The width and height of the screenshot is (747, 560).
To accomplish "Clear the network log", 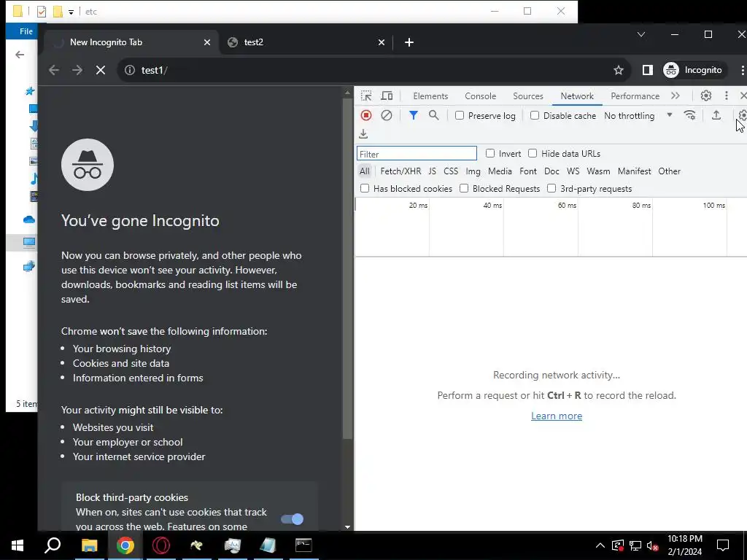I will (387, 115).
